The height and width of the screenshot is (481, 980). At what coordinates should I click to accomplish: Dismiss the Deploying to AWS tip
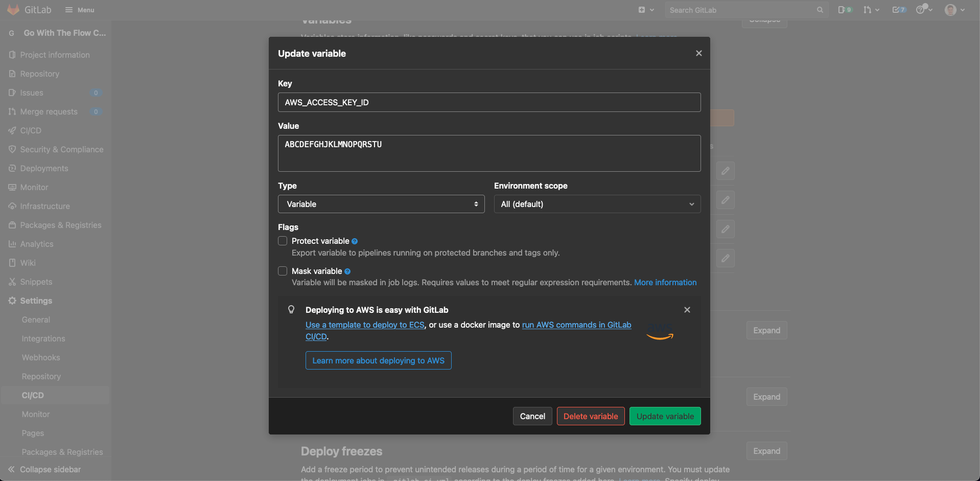click(x=687, y=310)
